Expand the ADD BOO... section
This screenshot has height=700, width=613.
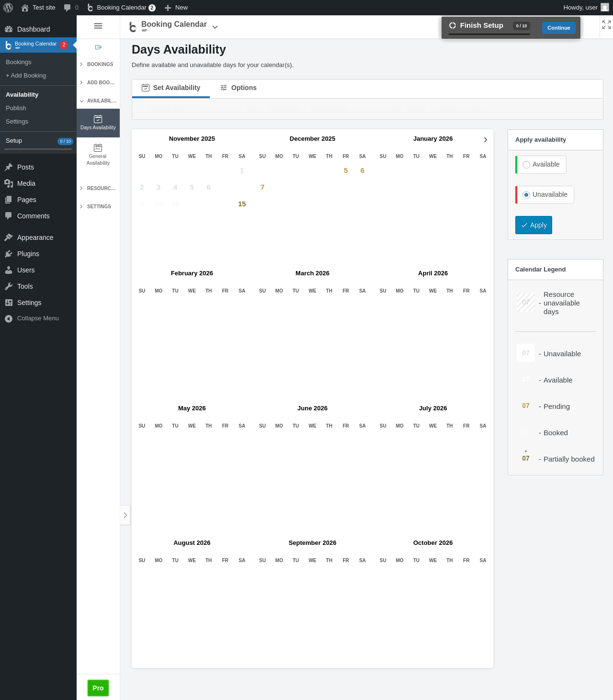[98, 82]
